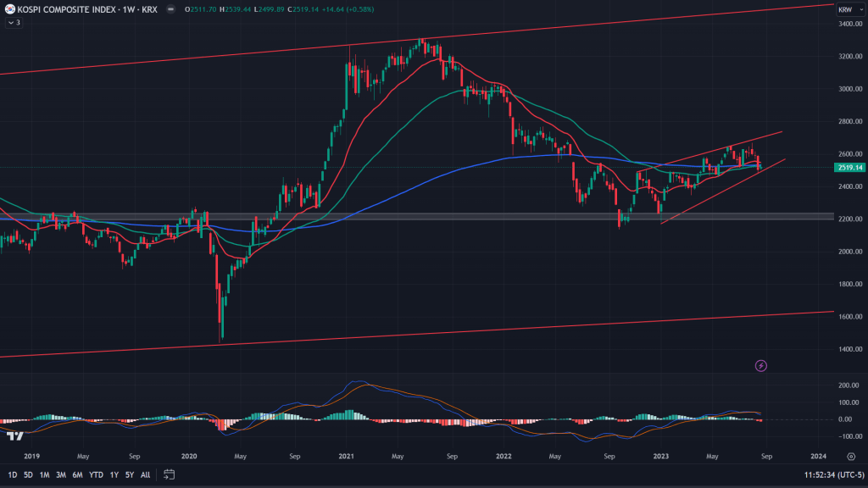This screenshot has height=488, width=868.
Task: Click the TradingView logo watermark
Action: pos(14,436)
